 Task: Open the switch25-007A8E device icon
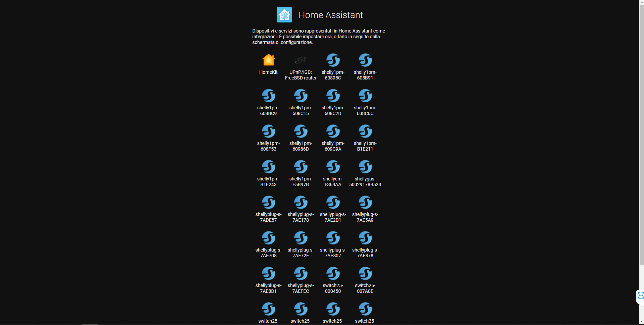click(365, 273)
